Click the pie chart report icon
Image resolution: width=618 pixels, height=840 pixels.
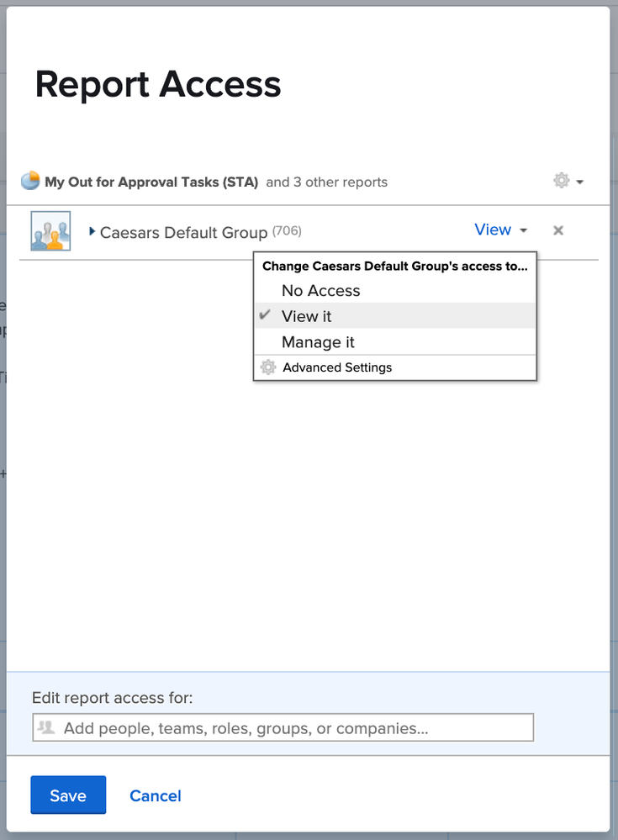(30, 181)
